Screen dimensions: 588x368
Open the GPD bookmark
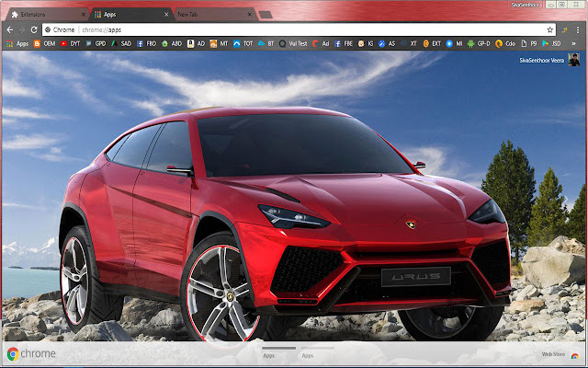(96, 43)
